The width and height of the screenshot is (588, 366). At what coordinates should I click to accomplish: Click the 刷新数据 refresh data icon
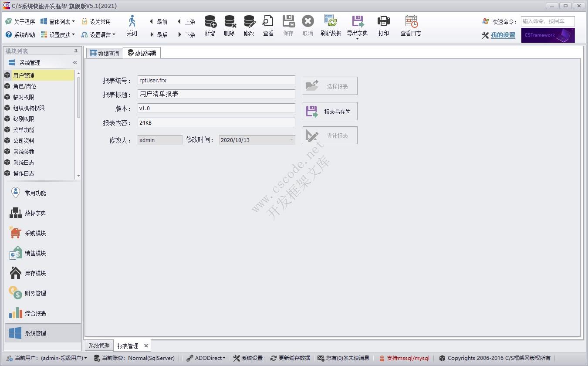click(331, 26)
